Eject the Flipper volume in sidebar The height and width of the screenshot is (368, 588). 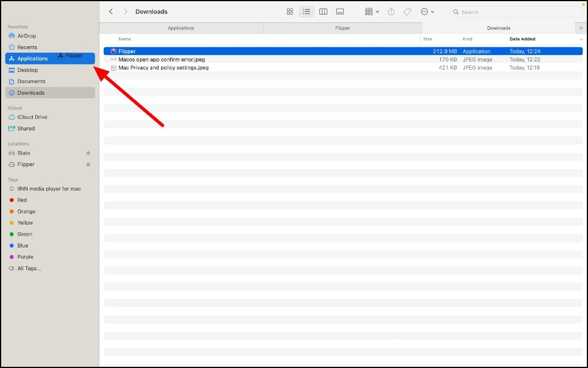click(88, 164)
